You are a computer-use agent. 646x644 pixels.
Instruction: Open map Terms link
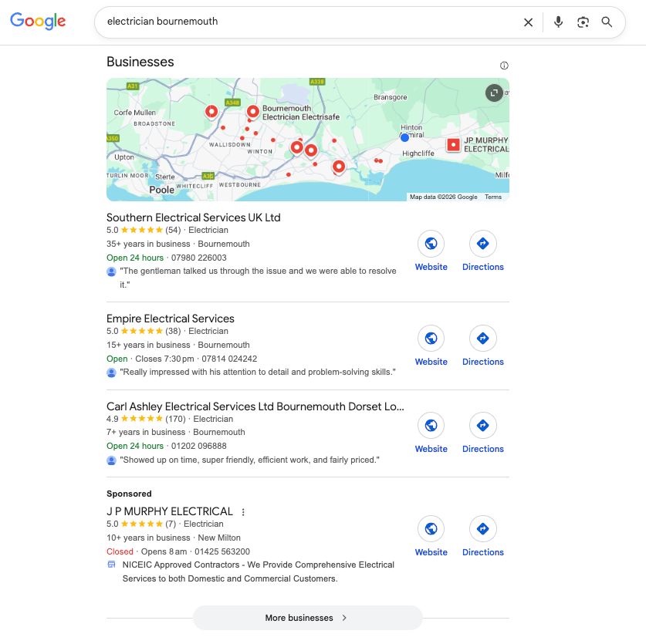492,197
